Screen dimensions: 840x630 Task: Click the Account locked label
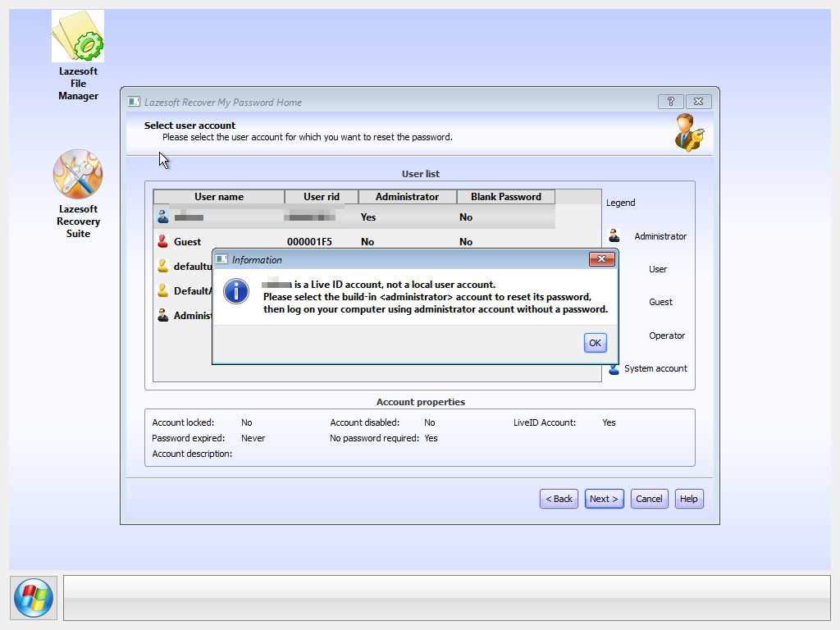point(183,422)
